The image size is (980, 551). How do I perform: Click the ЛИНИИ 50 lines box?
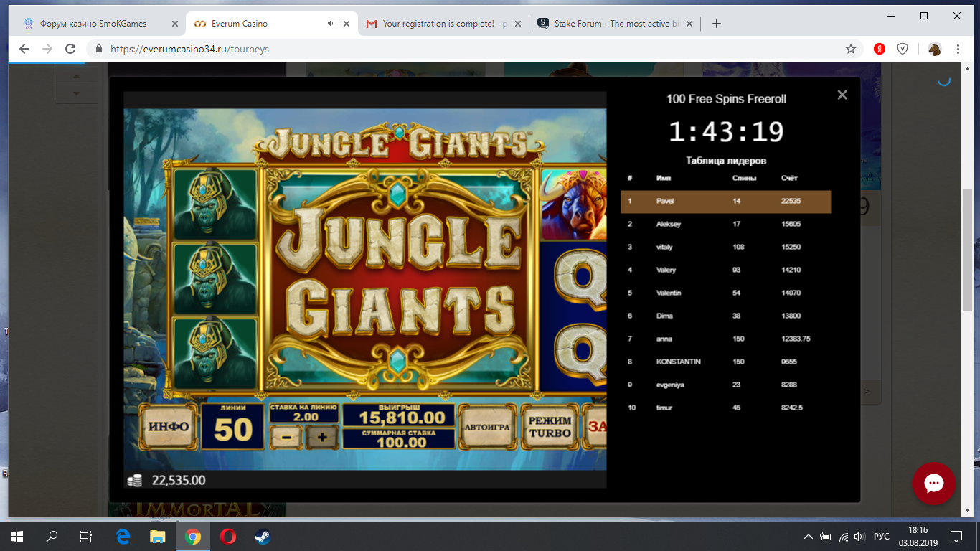tap(233, 426)
